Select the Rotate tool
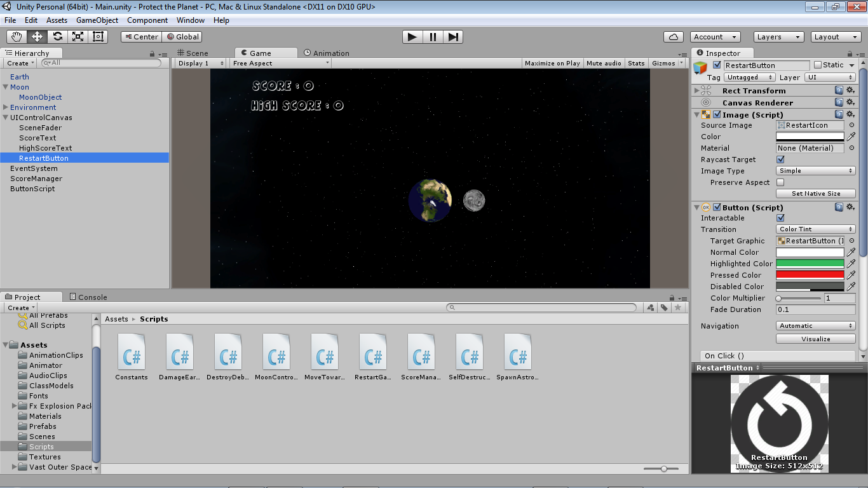This screenshot has width=868, height=488. pos(58,37)
